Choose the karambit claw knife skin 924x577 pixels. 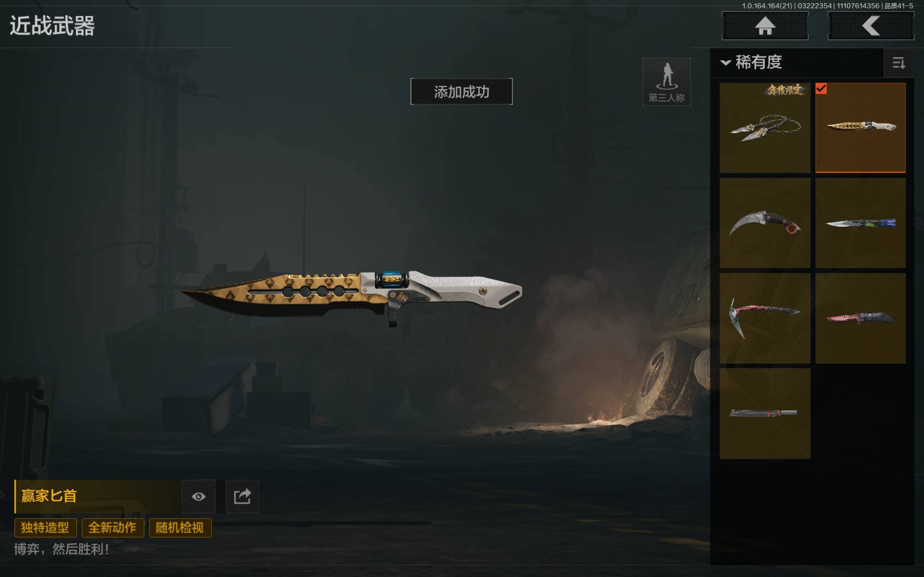[x=765, y=223]
